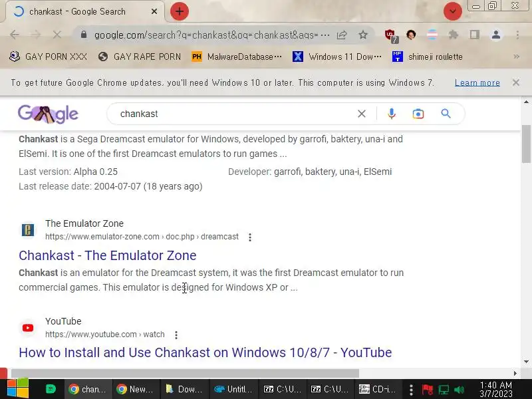Stop loading the current page
The height and width of the screenshot is (399, 532).
coord(57,35)
